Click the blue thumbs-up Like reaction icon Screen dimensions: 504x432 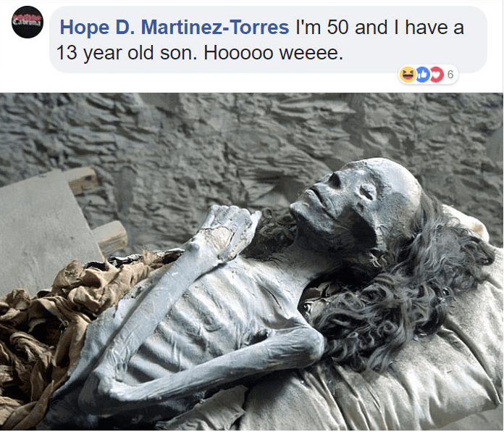point(424,75)
